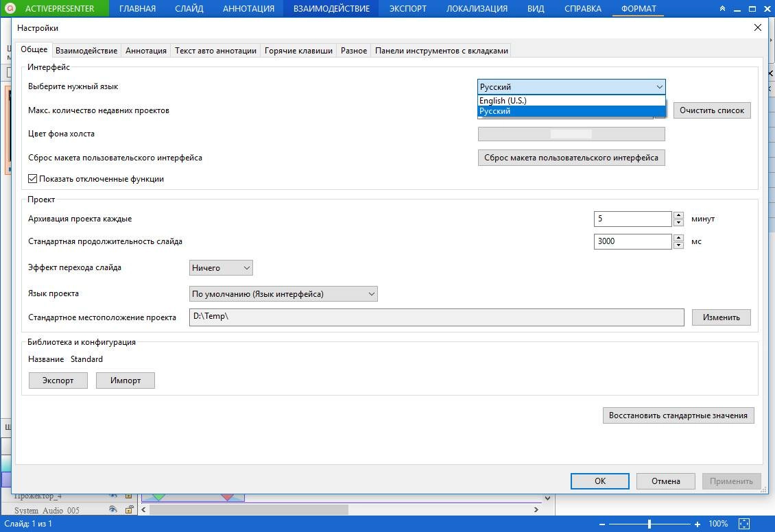Click project location field D:\Temp\
775x532 pixels.
[x=436, y=317]
